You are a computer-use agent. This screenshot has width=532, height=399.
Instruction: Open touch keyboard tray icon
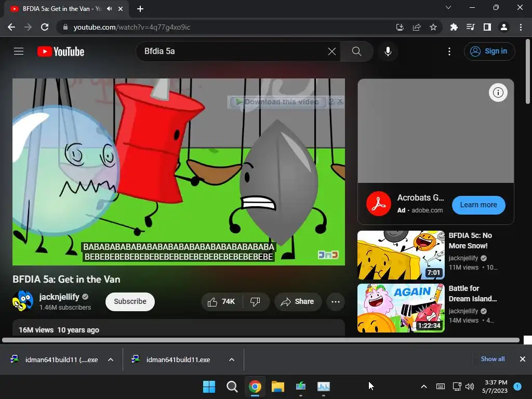[441, 387]
